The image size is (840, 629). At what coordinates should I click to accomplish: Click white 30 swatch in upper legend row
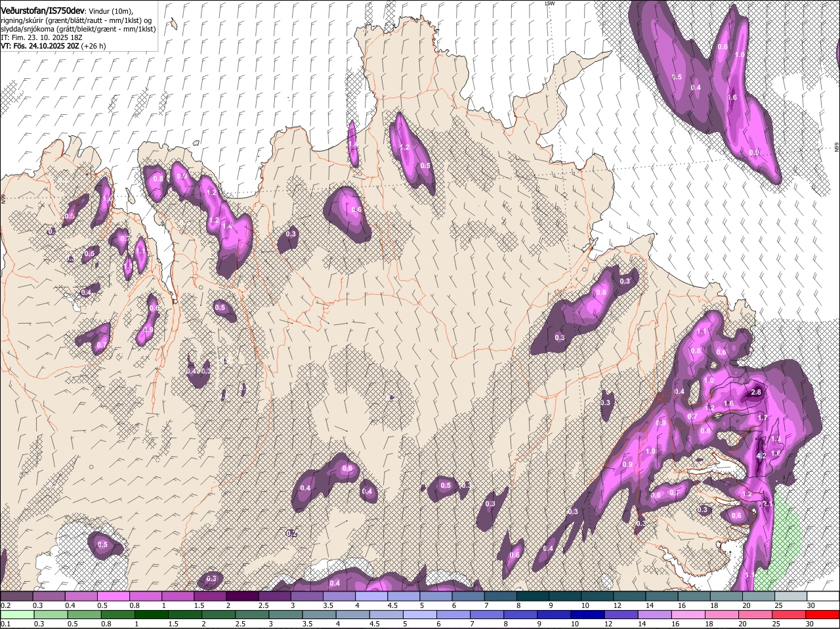(824, 596)
